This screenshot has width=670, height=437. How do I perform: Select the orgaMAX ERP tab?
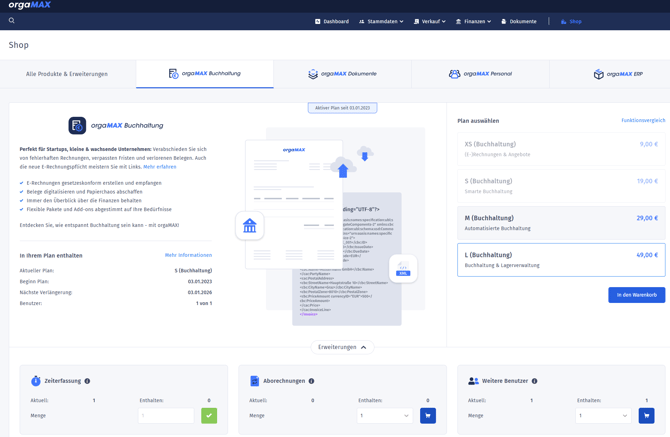[x=618, y=74]
